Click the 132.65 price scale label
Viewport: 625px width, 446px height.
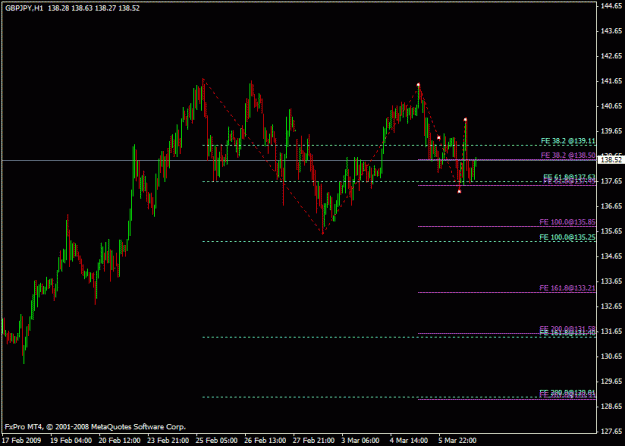(611, 306)
